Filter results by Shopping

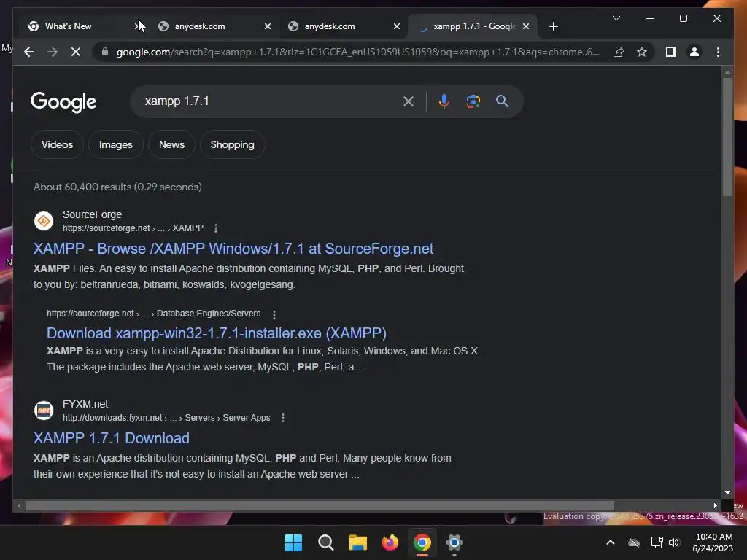[233, 144]
